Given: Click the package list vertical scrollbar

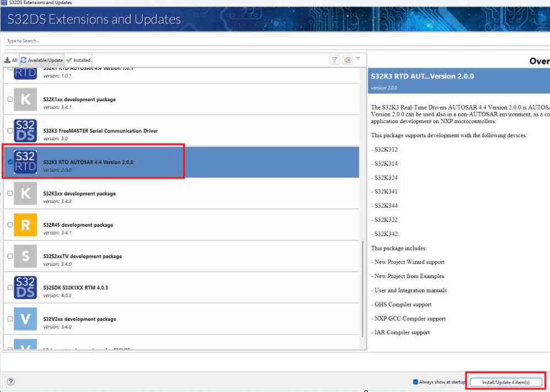Looking at the screenshot, I should (362, 288).
